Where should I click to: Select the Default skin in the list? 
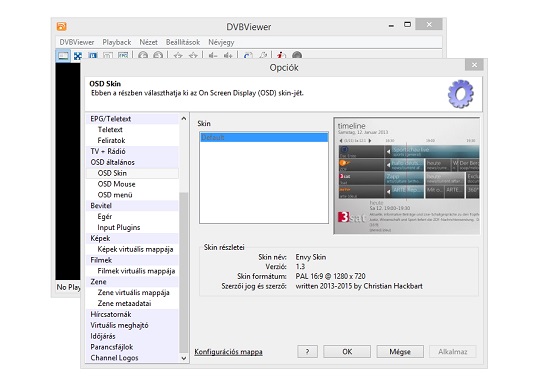tap(264, 137)
